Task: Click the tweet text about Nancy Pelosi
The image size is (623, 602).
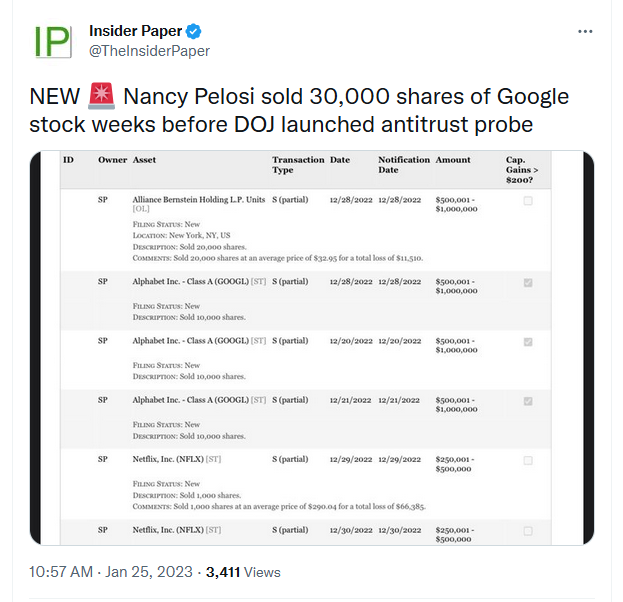Action: [x=299, y=110]
